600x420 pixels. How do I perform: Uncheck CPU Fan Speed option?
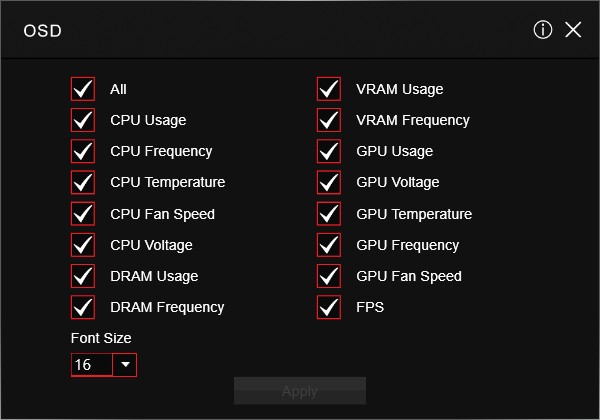tap(83, 214)
